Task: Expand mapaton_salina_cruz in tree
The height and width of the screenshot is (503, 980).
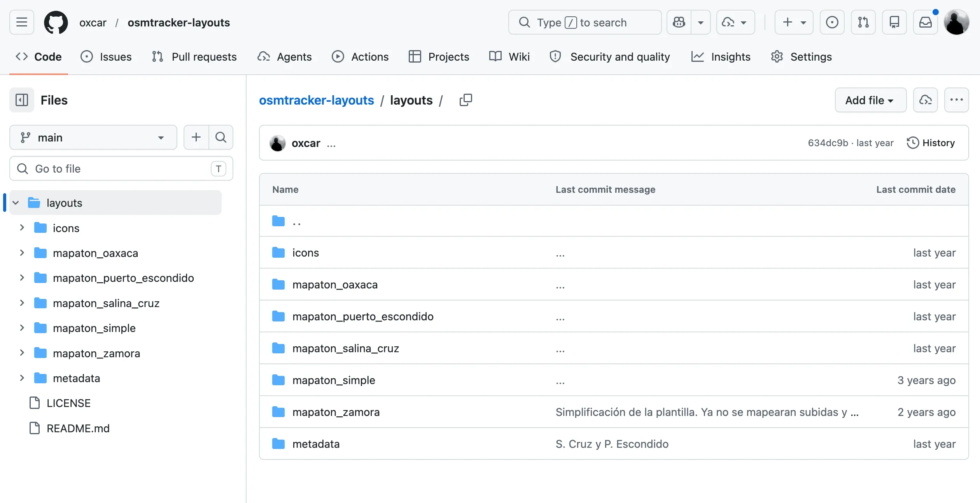Action: (22, 303)
